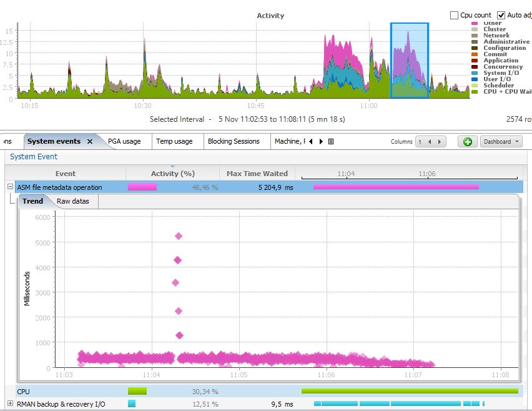Select the Temp usage tab
Image resolution: width=532 pixels, height=411 pixels.
coord(174,142)
